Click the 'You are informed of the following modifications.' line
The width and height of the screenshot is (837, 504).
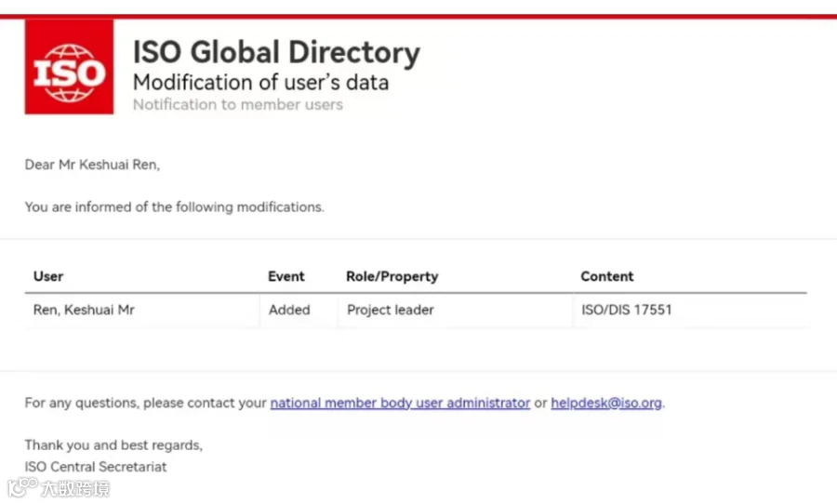174,207
